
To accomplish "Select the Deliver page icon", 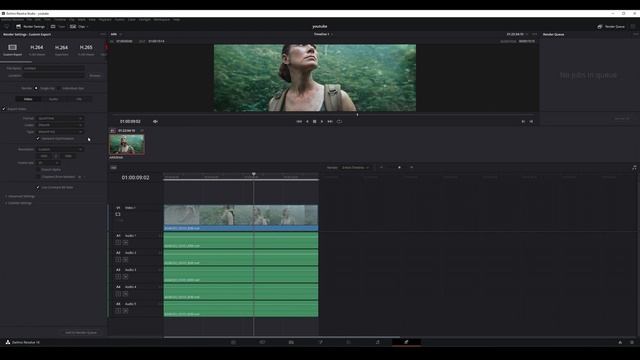I will click(x=406, y=342).
